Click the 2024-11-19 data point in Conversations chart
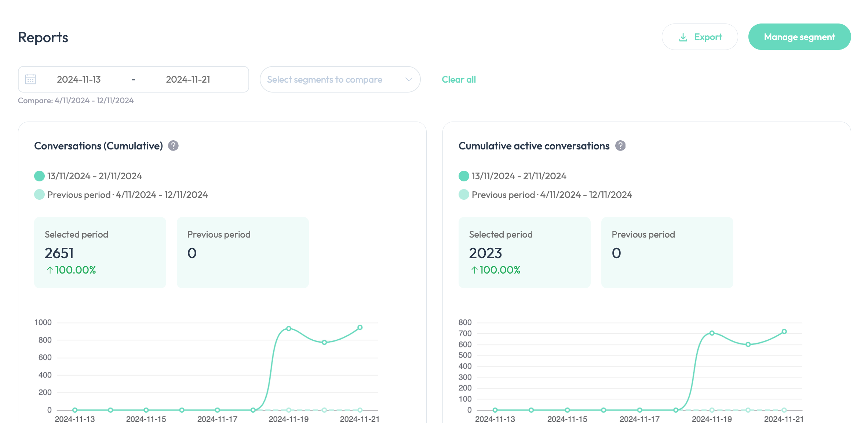 coord(289,328)
